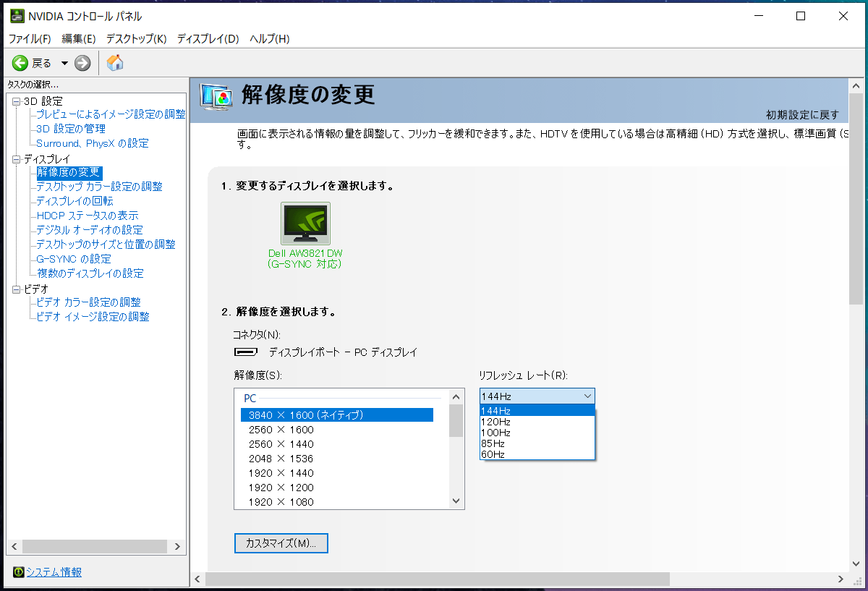Open the 編集(E) menu
The height and width of the screenshot is (591, 868).
(79, 38)
